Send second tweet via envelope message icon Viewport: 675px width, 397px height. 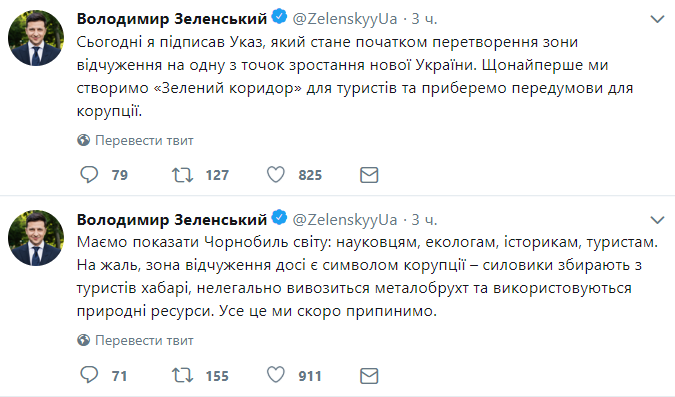(x=369, y=375)
